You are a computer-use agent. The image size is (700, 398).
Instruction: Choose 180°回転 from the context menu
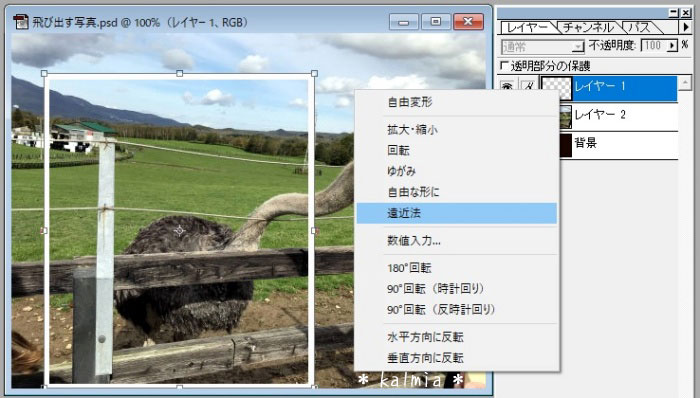(x=457, y=268)
